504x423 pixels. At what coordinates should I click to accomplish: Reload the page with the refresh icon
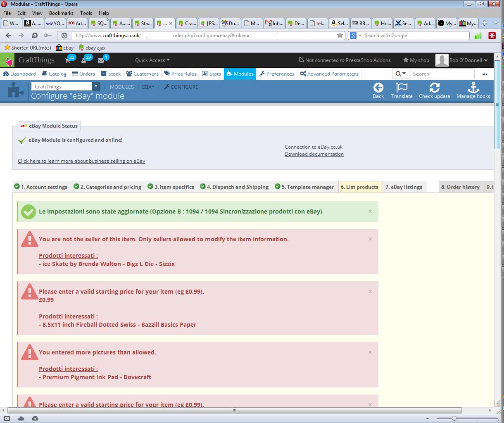pos(35,36)
